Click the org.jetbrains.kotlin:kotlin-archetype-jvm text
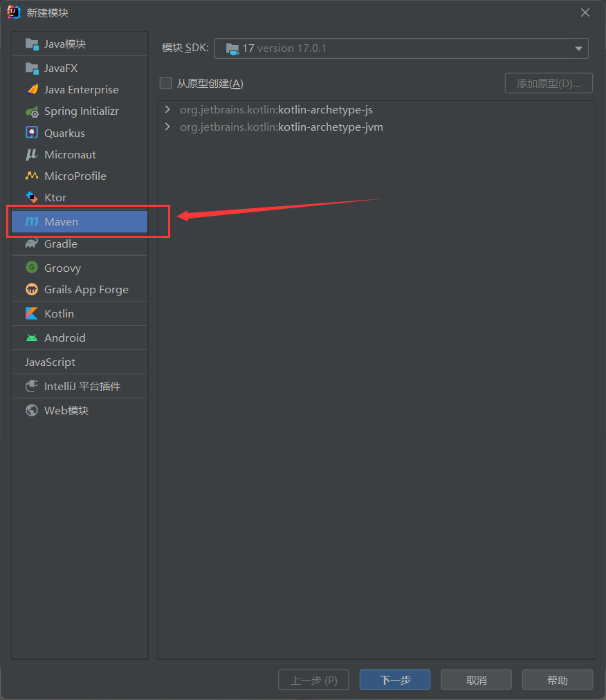Image resolution: width=606 pixels, height=700 pixels. 282,127
